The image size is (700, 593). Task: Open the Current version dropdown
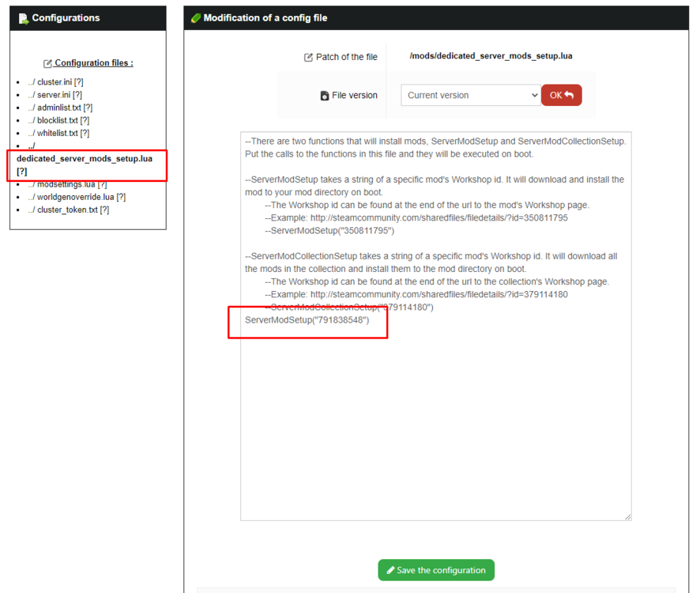click(471, 95)
